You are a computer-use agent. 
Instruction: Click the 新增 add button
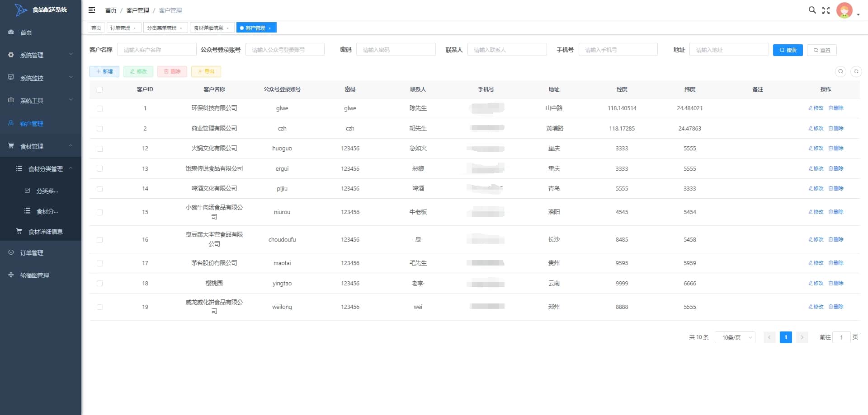coord(104,71)
